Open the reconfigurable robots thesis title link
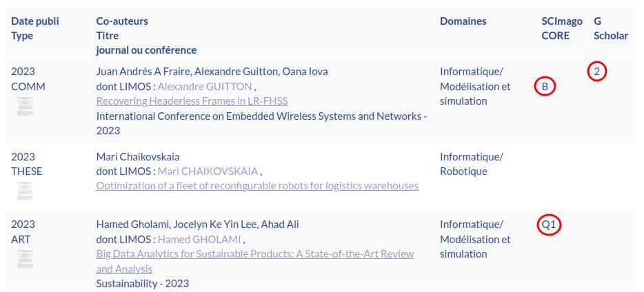644x292 pixels. point(257,186)
